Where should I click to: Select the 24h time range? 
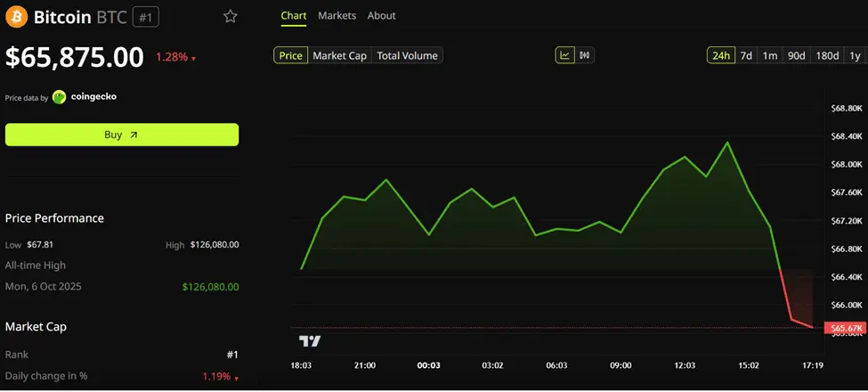pyautogui.click(x=720, y=55)
